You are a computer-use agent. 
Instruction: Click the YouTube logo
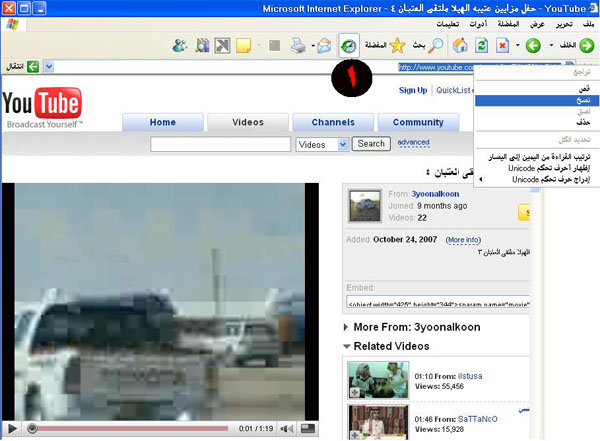(x=42, y=107)
